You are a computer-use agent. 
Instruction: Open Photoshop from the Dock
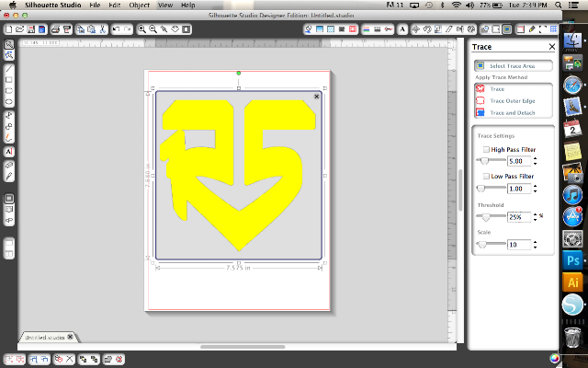point(572,260)
